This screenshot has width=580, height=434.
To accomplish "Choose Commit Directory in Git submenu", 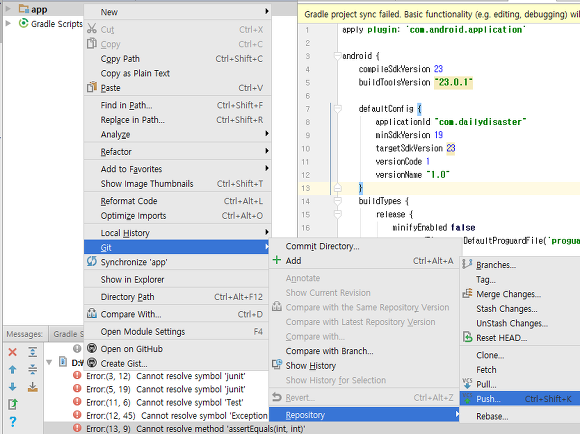I will [x=364, y=246].
